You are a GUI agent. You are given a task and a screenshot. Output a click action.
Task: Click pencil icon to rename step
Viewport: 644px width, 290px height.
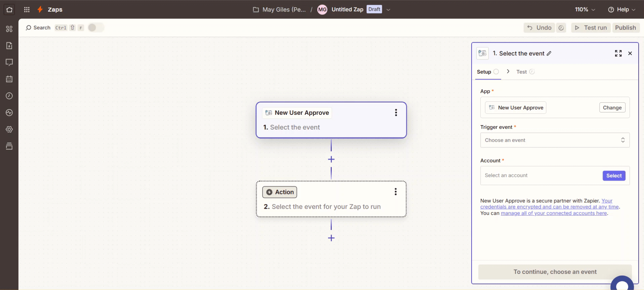pos(549,53)
